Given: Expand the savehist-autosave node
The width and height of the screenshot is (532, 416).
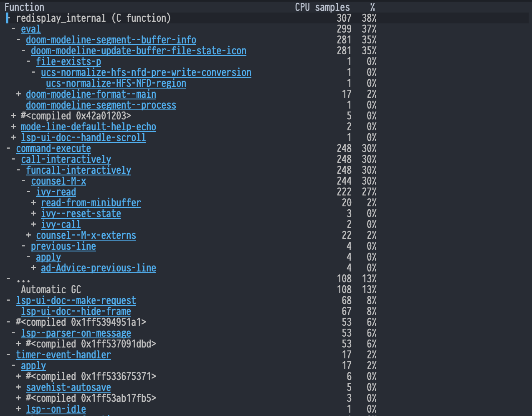Looking at the screenshot, I should coord(18,387).
